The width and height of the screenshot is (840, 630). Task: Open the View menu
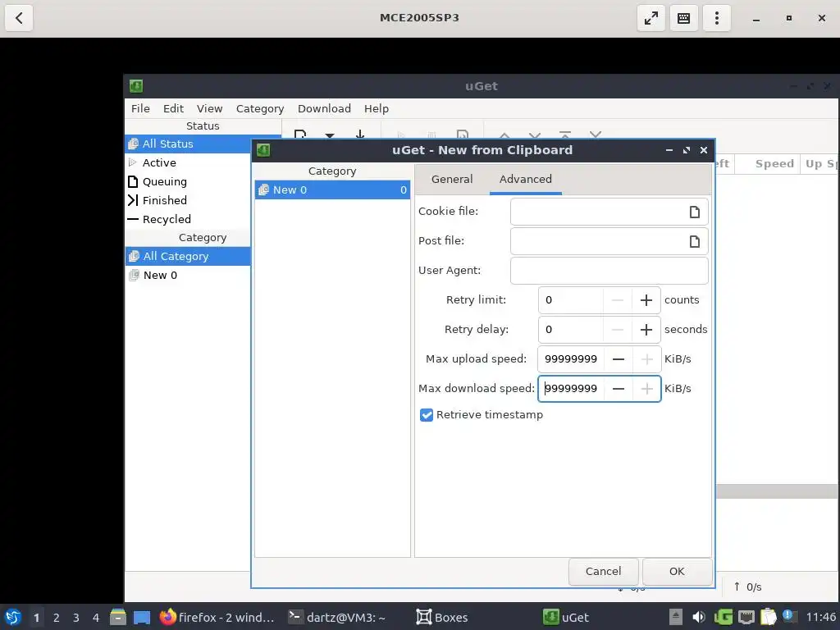(x=209, y=108)
